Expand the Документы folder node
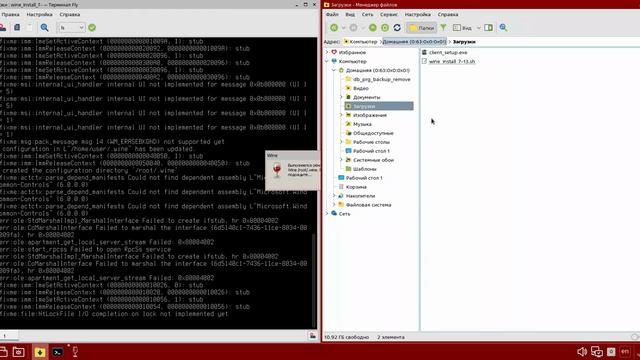The height and width of the screenshot is (360, 640). pos(341,97)
